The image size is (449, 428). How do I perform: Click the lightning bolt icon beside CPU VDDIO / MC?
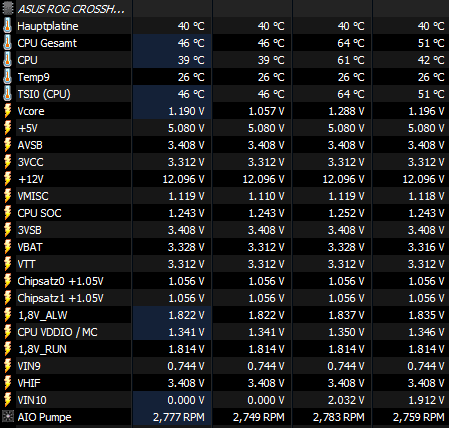[x=7, y=332]
